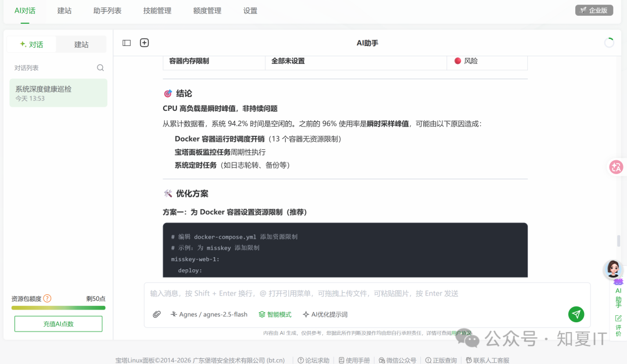Open 额度管理 tab
The image size is (627, 364).
point(207,11)
